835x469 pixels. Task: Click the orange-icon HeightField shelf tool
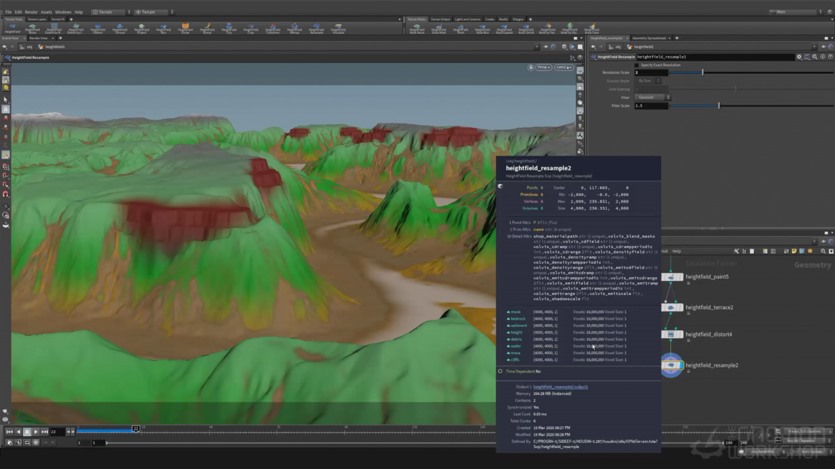pyautogui.click(x=185, y=28)
